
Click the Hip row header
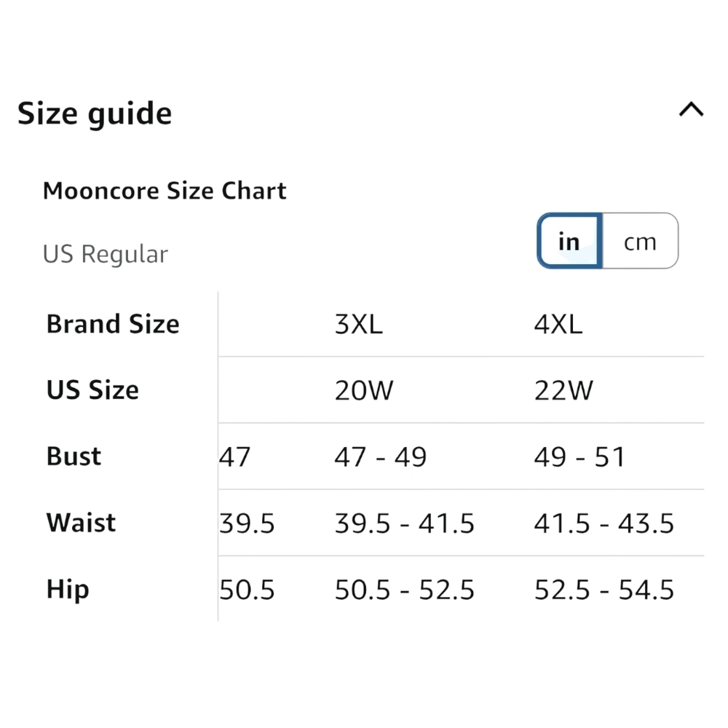pos(68,590)
